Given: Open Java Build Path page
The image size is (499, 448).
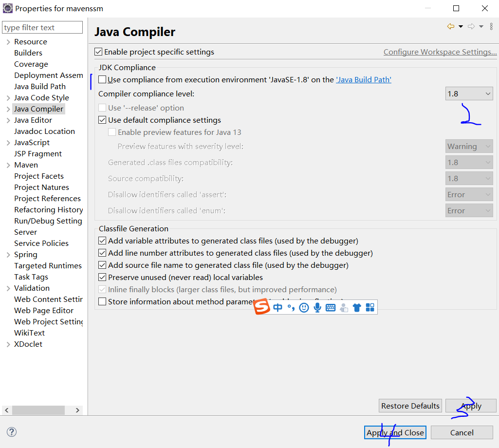Looking at the screenshot, I should coord(40,87).
